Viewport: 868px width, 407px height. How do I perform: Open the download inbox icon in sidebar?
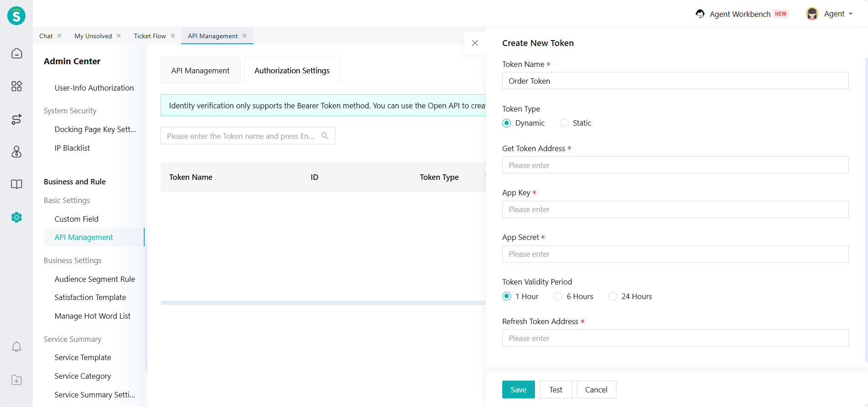coord(16,380)
